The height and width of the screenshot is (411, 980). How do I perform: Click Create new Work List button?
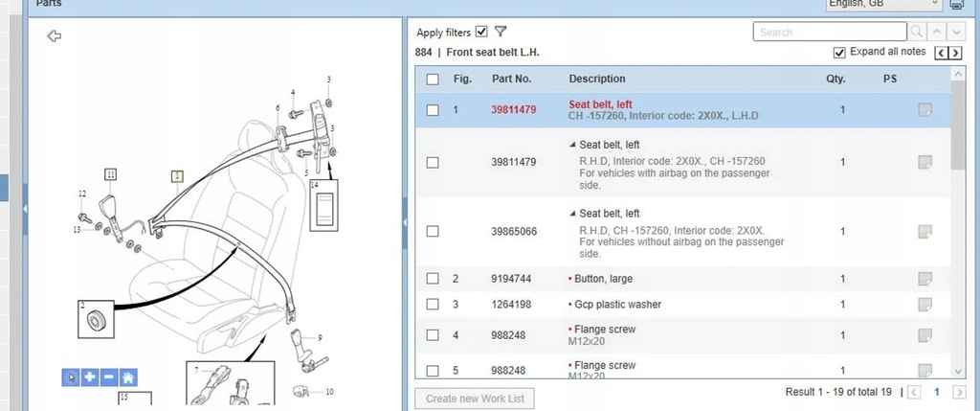(475, 399)
